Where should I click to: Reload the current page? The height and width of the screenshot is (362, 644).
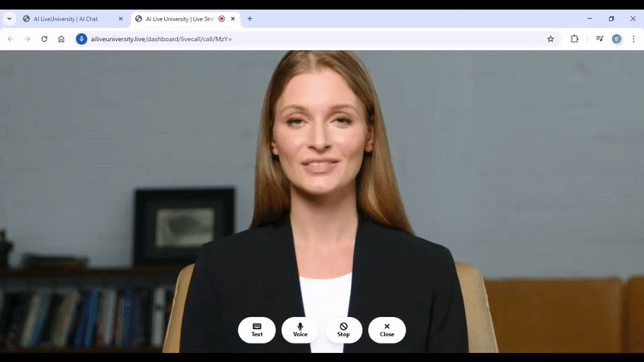click(x=44, y=39)
